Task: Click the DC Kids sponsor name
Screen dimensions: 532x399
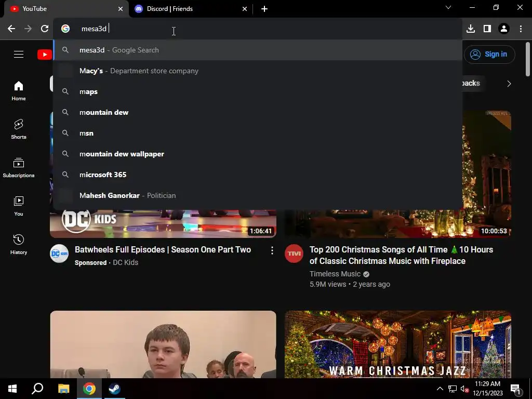Action: [x=126, y=262]
